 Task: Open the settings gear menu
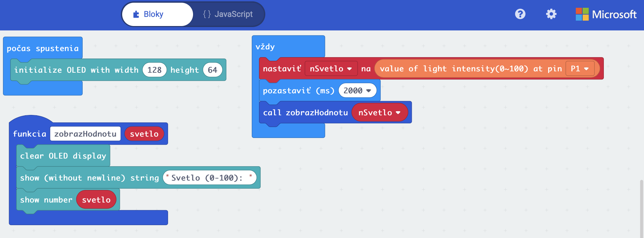tap(551, 14)
